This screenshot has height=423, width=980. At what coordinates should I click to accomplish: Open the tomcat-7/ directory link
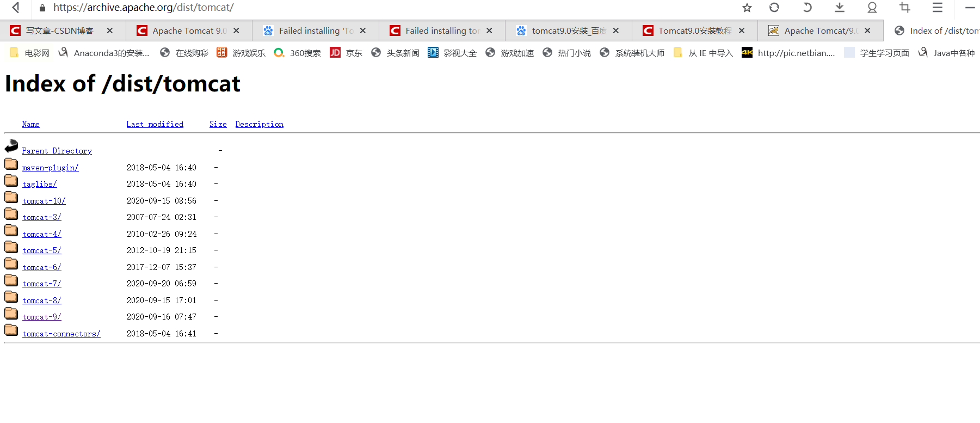pyautogui.click(x=42, y=284)
